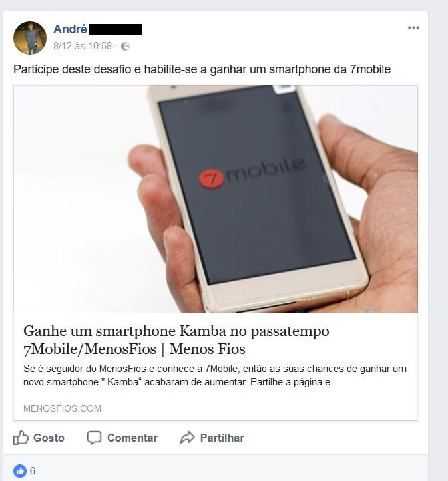This screenshot has height=481, width=448.
Task: Visit the profile via the André name link
Action: [x=70, y=29]
